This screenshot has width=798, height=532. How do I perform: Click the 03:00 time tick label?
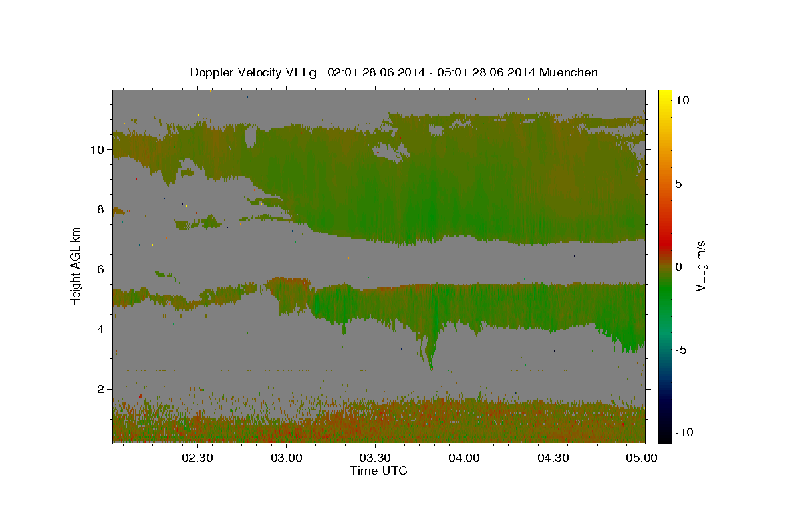tap(287, 458)
